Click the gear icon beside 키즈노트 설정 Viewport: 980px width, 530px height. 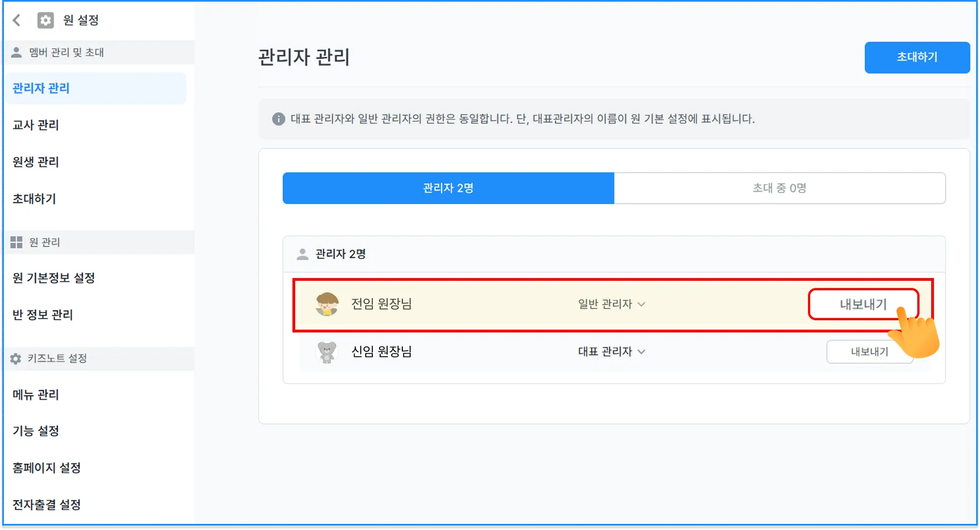16,359
